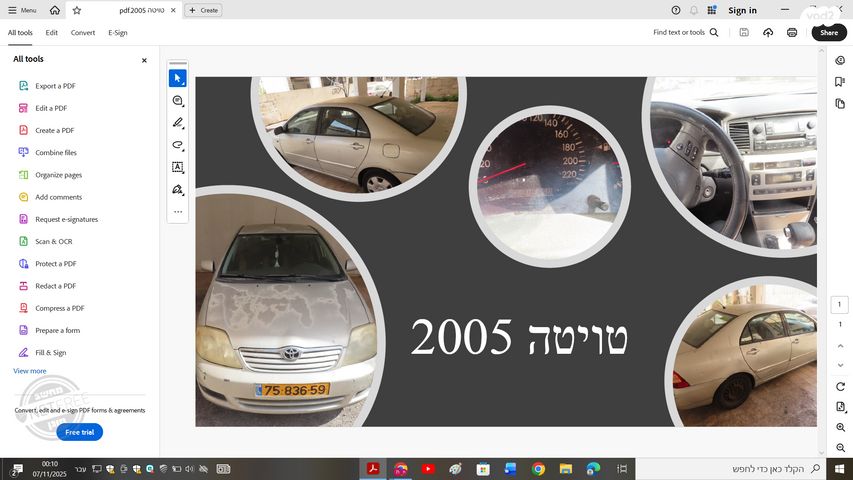Open the notifications bell
The width and height of the screenshot is (853, 480).
[x=694, y=10]
